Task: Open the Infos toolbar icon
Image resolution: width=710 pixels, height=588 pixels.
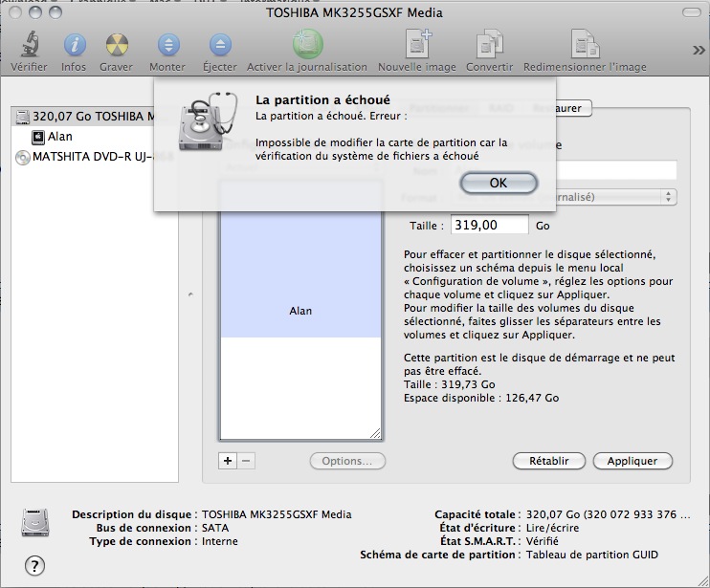Action: pos(75,45)
